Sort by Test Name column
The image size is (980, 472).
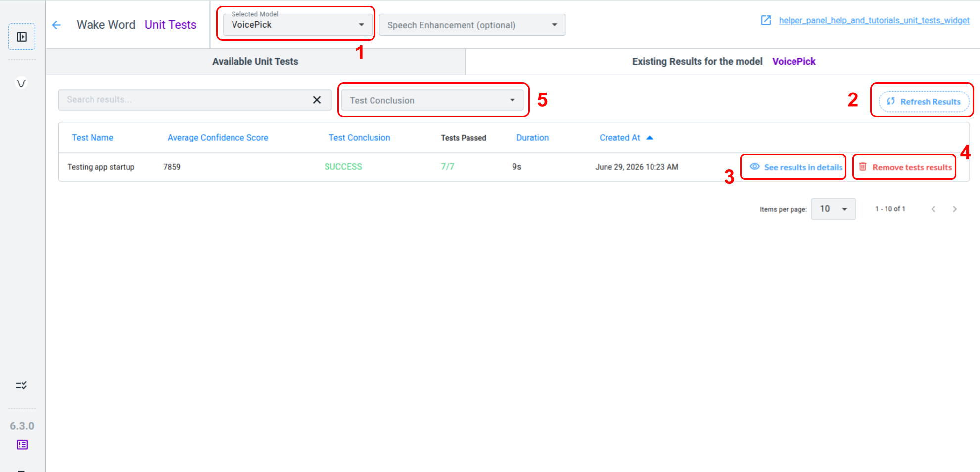click(x=93, y=138)
